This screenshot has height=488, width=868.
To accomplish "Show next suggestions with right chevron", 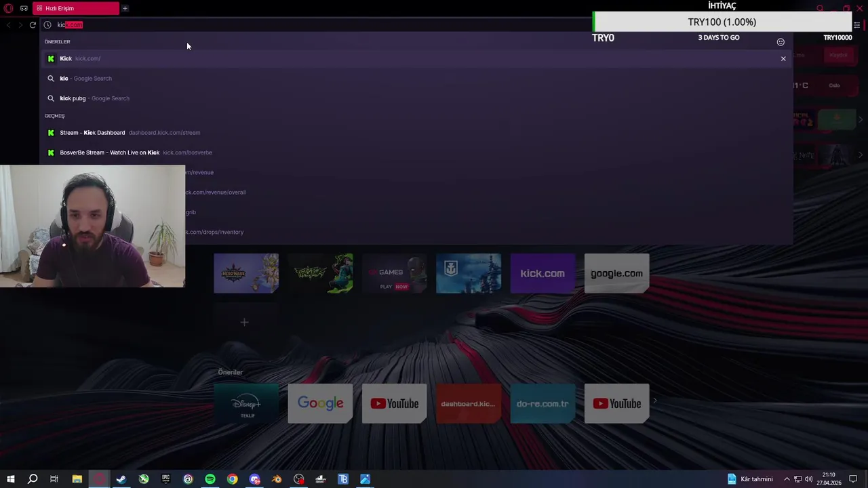I will click(x=655, y=401).
